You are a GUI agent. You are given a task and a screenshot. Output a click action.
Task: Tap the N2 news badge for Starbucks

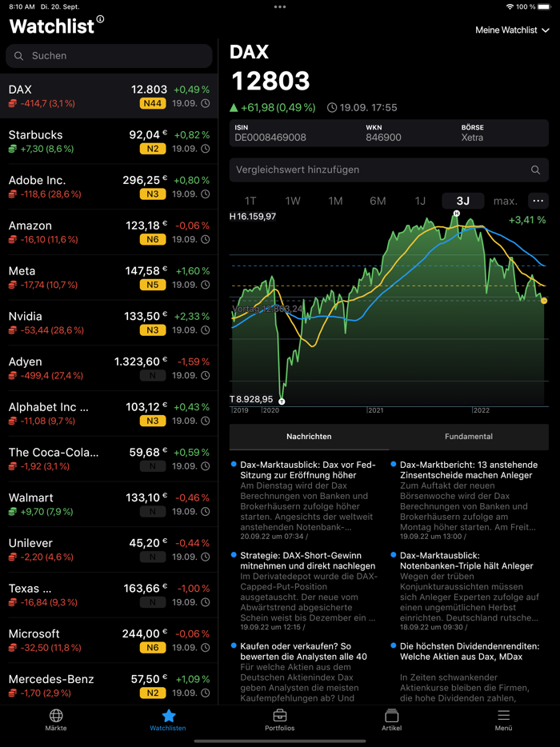[x=153, y=149]
